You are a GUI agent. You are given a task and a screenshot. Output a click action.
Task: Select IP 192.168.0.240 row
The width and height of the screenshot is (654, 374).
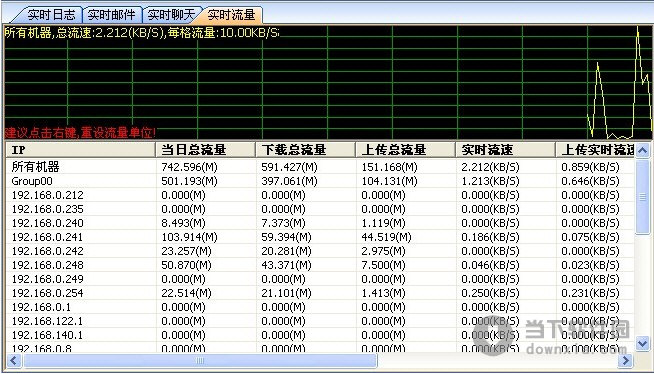click(320, 223)
